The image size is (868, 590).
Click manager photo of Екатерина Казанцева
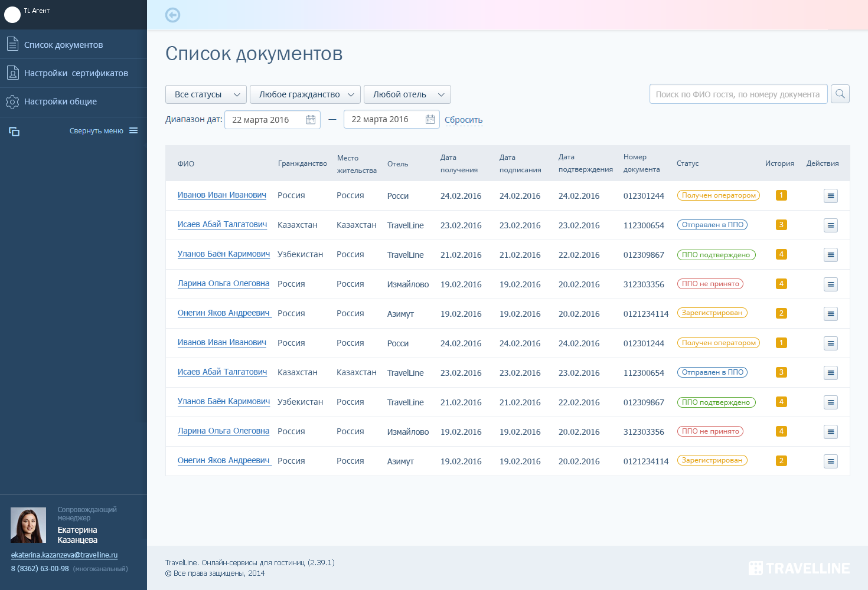click(x=28, y=525)
